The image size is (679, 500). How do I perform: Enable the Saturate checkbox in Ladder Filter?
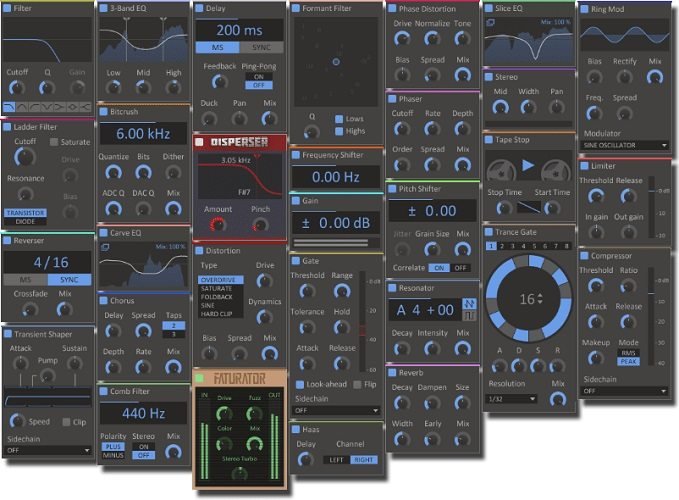(x=56, y=143)
